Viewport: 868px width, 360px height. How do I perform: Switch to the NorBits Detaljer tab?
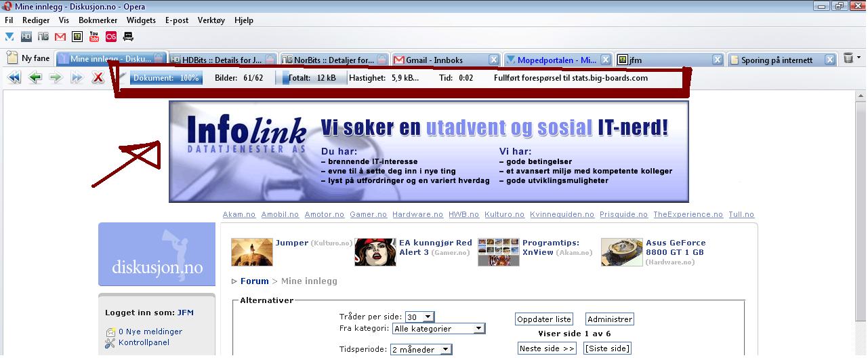(x=334, y=60)
